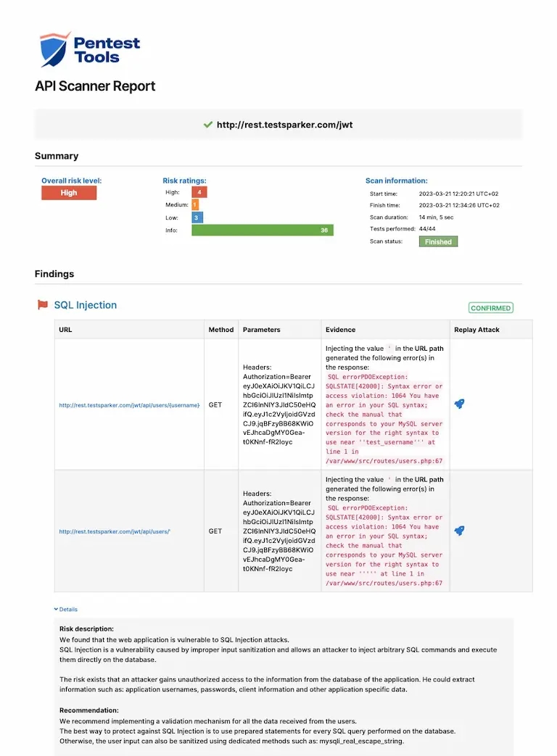This screenshot has height=756, width=557.
Task: Click the Evidence column header
Action: (x=341, y=330)
